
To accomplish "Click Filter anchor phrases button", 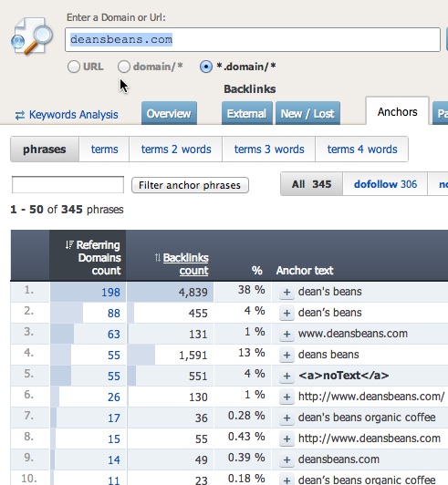I will point(190,185).
